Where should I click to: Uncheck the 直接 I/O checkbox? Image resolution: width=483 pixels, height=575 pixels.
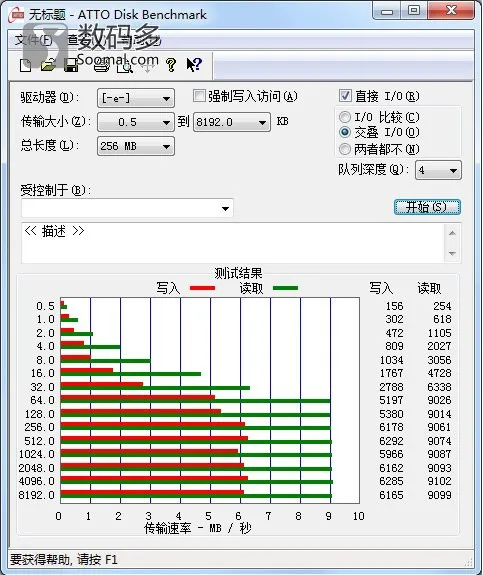click(x=345, y=96)
